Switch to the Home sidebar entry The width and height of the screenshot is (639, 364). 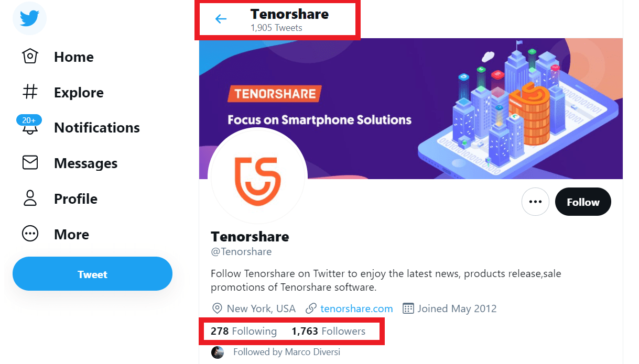point(73,57)
